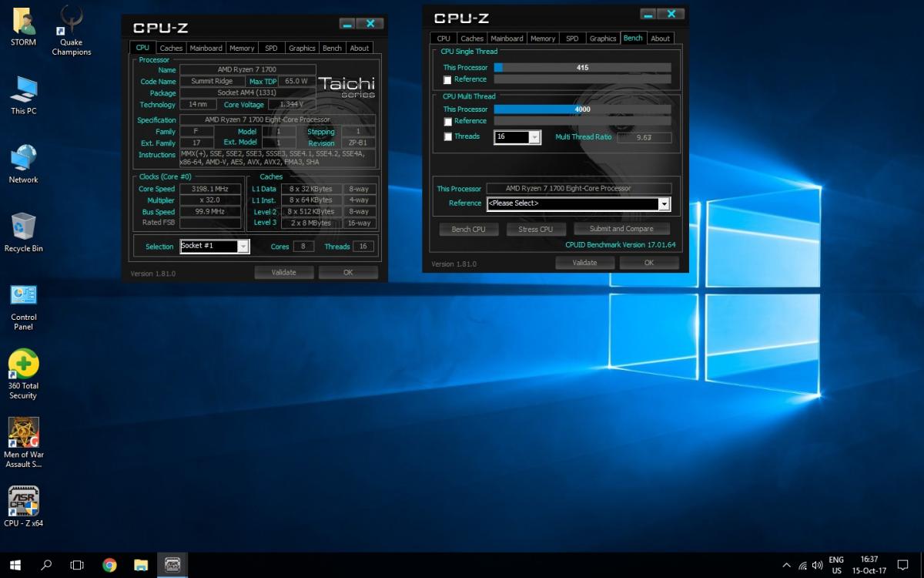Click Multi Thread score bar 4000
Screen dimensions: 924x578
tap(582, 109)
